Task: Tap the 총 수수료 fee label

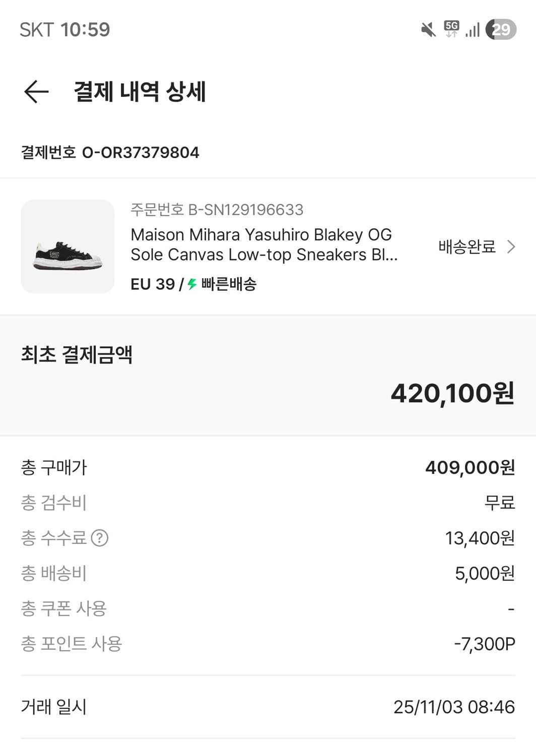Action: [53, 538]
